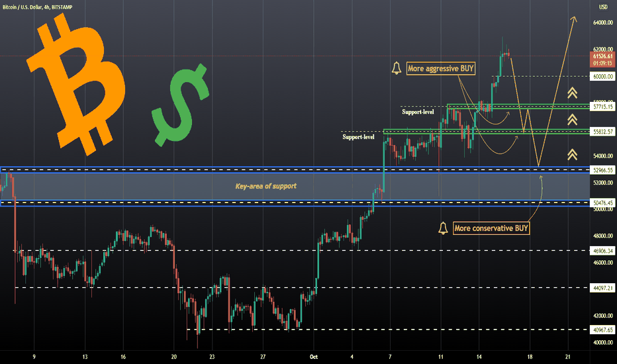Screen dimensions: 617x364
Task: Click the 46000.00 price axis label
Action: point(603,263)
